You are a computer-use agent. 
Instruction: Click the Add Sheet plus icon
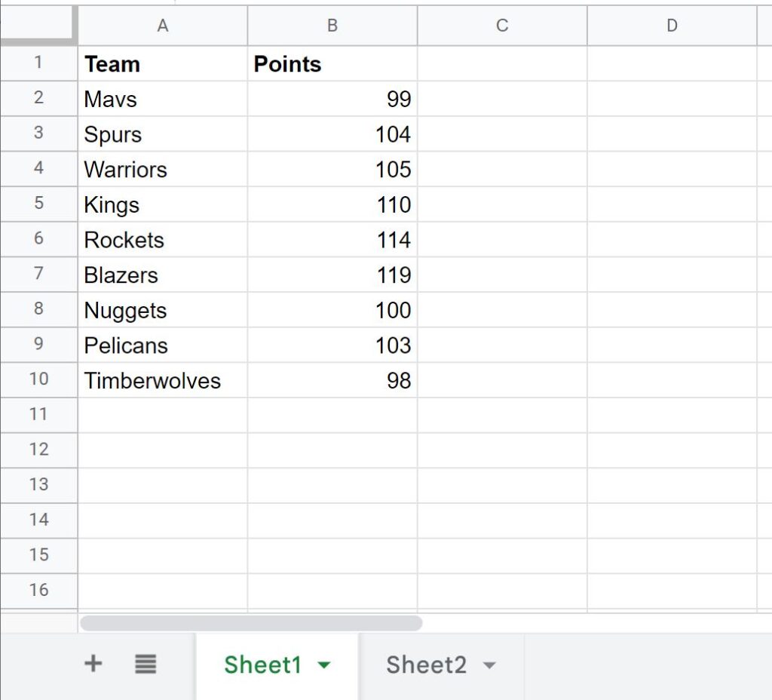[92, 664]
